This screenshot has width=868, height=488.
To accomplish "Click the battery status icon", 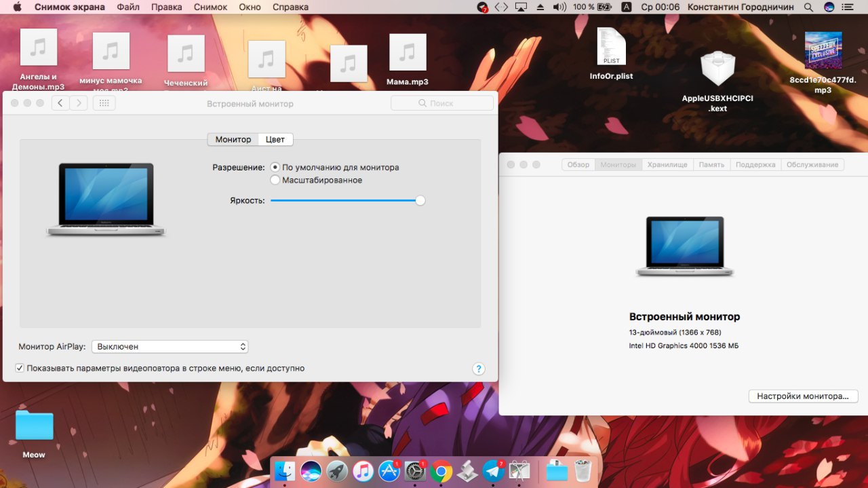I will click(x=604, y=7).
